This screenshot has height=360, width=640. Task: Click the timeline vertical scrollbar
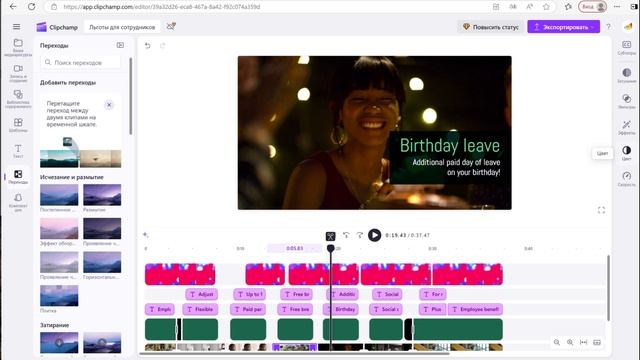click(608, 288)
